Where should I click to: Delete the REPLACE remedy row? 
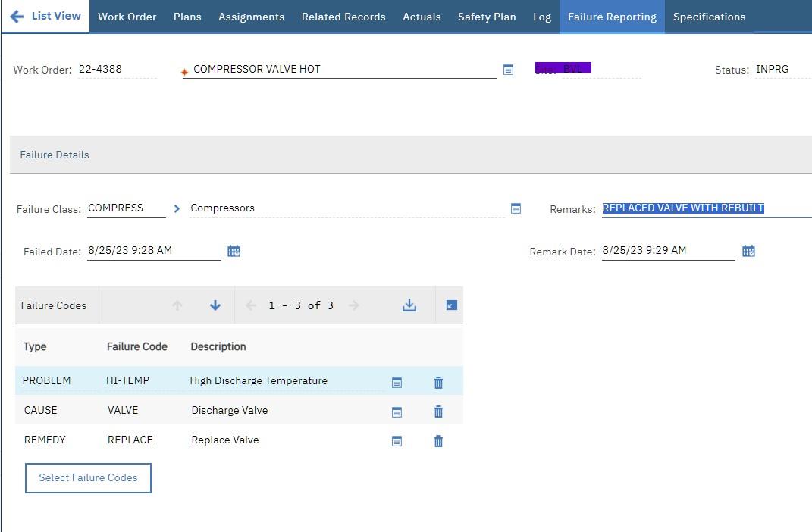click(x=438, y=441)
